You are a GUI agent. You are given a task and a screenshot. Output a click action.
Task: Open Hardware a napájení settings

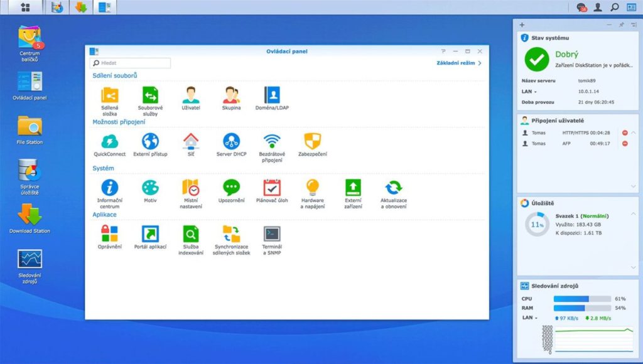coord(313,194)
